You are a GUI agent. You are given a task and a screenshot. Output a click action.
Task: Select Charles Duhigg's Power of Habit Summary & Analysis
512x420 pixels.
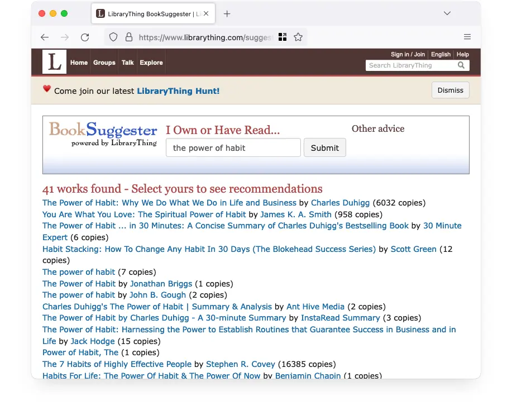pyautogui.click(x=157, y=307)
